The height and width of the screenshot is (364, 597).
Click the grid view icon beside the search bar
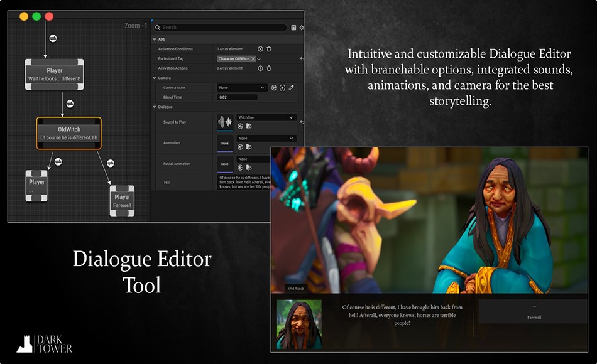tap(293, 27)
